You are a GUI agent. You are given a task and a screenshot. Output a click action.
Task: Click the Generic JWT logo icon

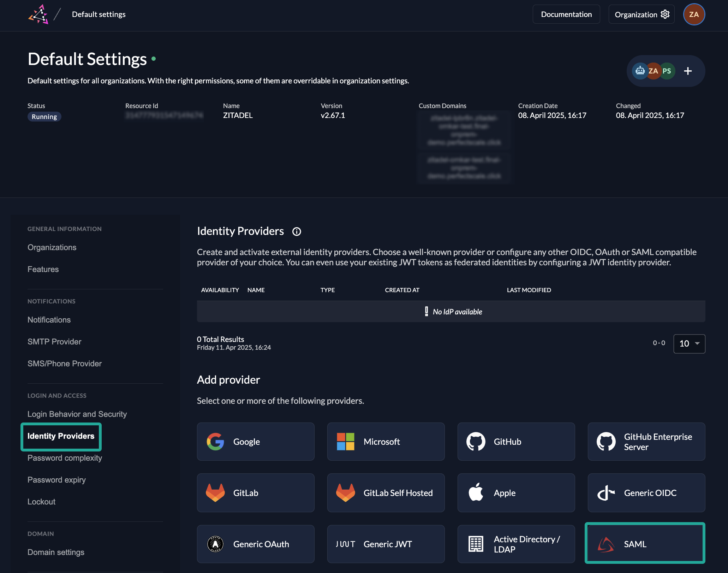click(x=346, y=544)
